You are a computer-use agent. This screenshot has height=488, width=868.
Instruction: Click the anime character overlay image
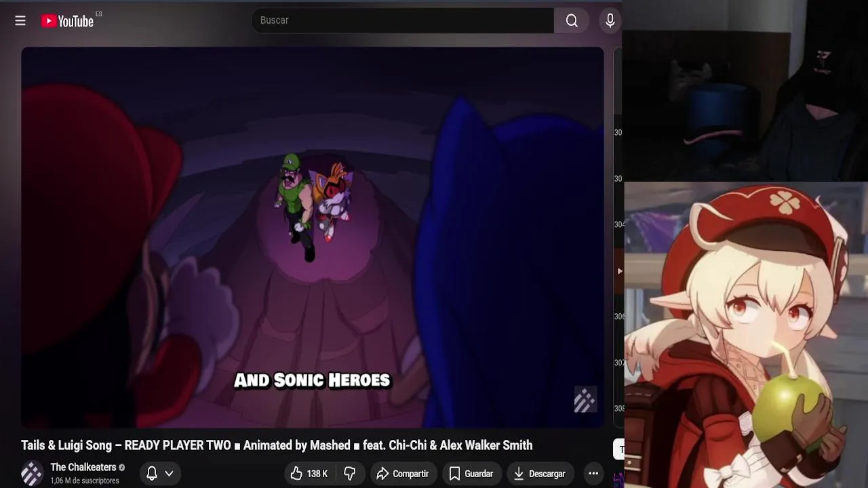(746, 335)
